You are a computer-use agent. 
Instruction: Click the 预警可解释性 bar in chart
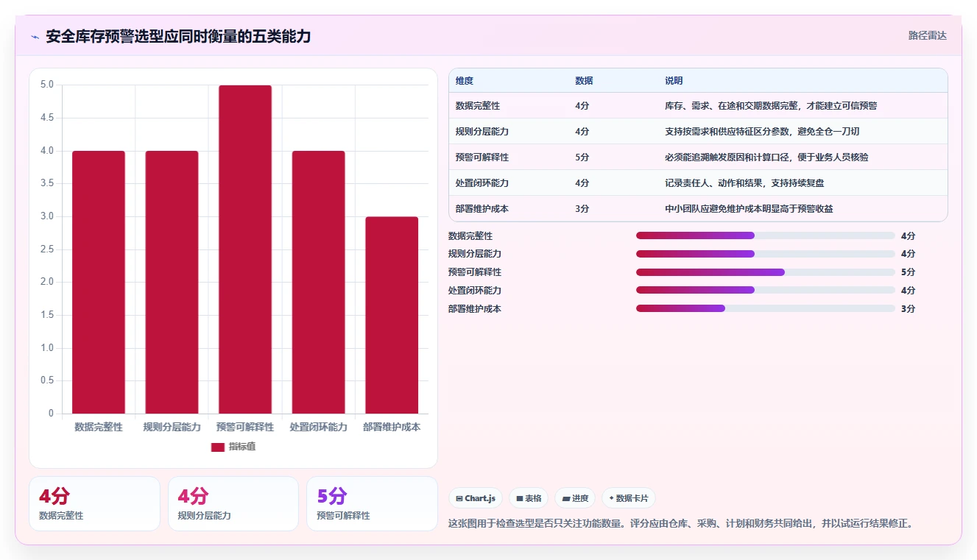[245, 249]
